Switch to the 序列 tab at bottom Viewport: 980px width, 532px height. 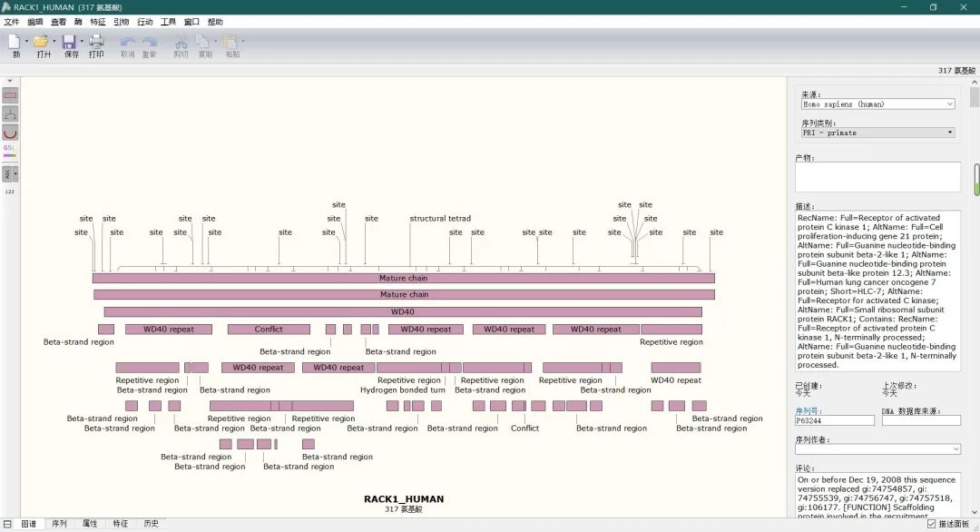tap(58, 523)
